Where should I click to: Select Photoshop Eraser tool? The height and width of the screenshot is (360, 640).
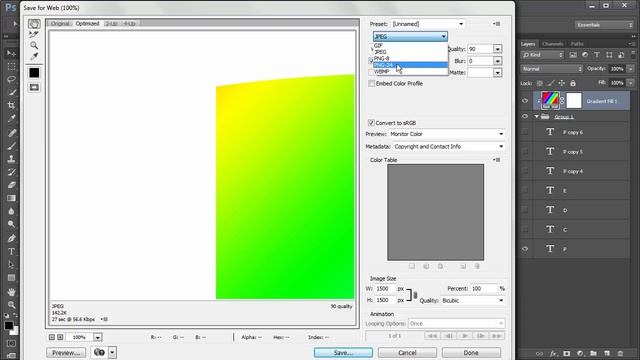(x=11, y=185)
